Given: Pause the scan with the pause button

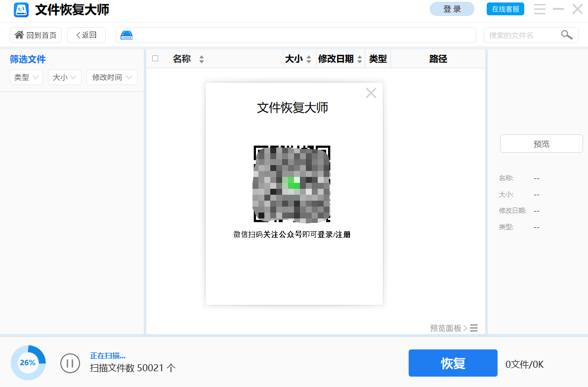Looking at the screenshot, I should pos(70,363).
